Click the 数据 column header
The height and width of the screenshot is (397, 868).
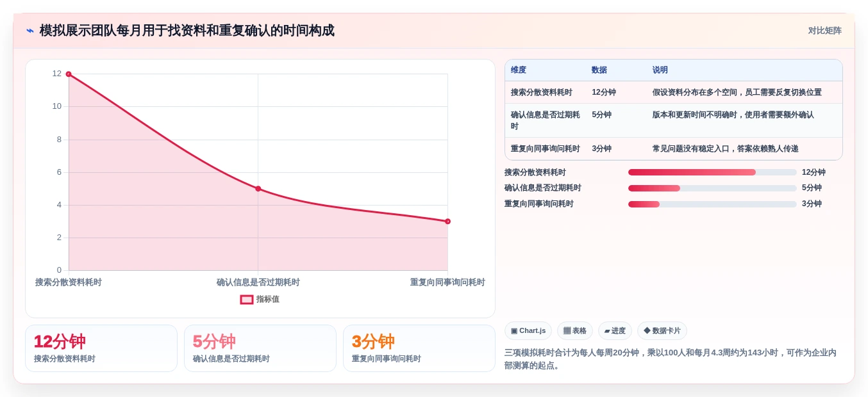[599, 70]
